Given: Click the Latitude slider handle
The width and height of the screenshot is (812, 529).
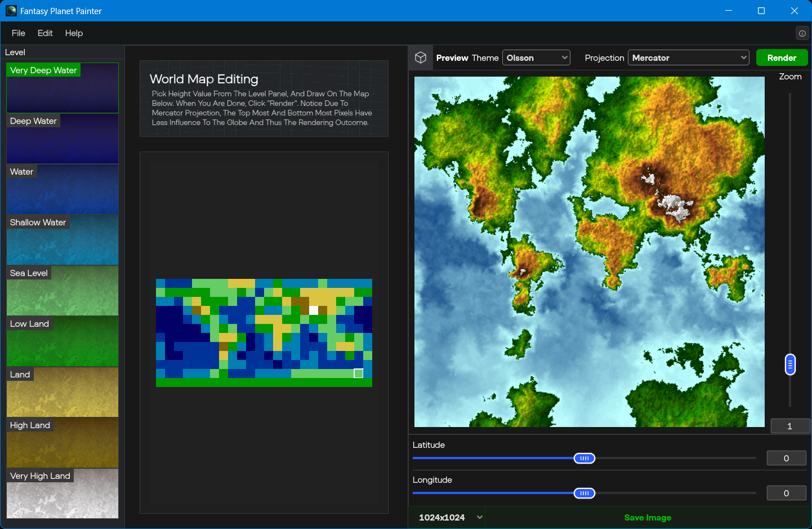Looking at the screenshot, I should pos(585,458).
